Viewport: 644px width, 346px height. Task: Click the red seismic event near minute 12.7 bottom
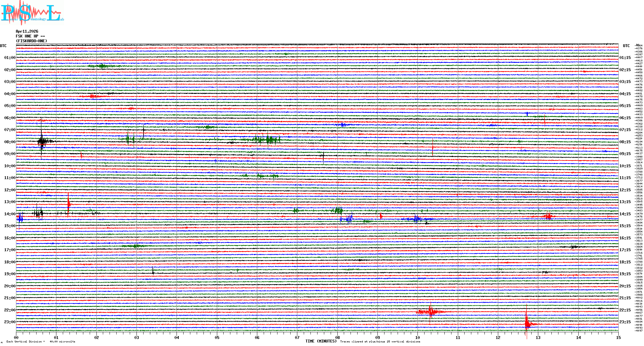[x=527, y=324]
